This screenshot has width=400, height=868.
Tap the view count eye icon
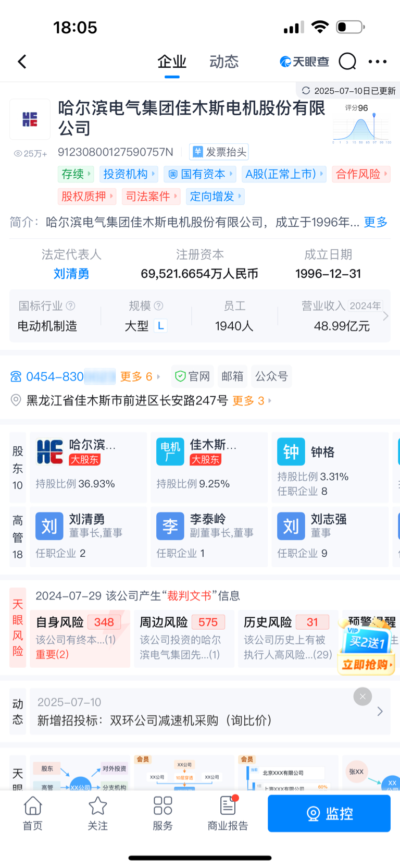point(18,154)
